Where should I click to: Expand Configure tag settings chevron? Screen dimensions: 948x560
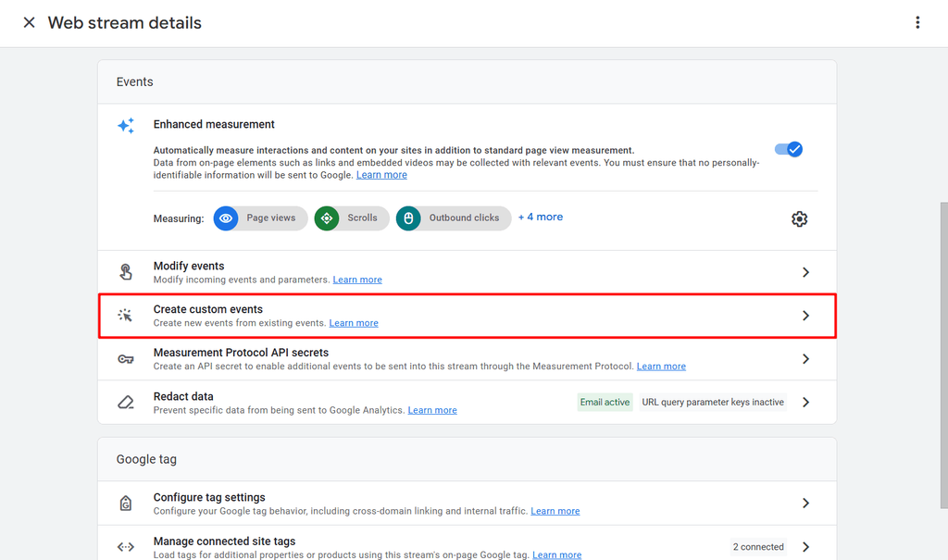(805, 504)
